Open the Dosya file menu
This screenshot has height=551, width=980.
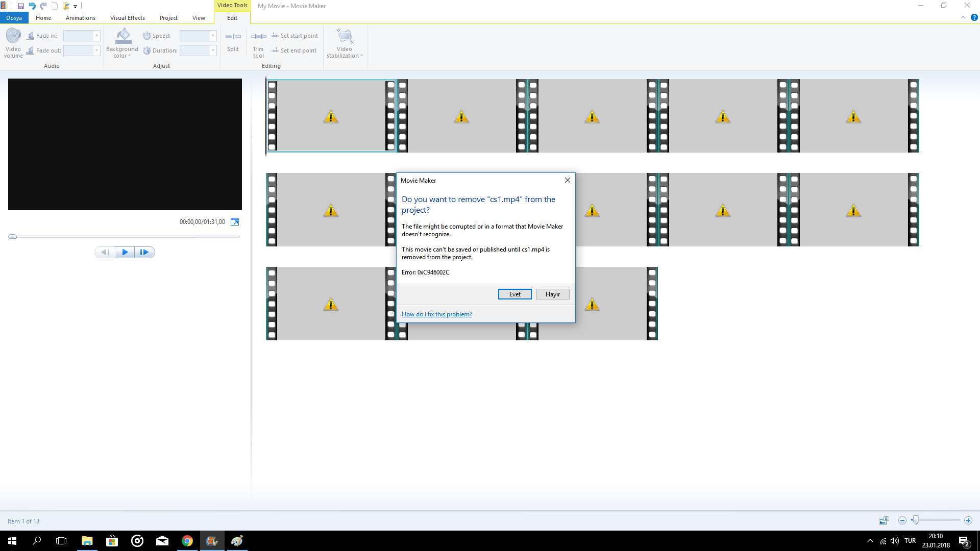(14, 18)
